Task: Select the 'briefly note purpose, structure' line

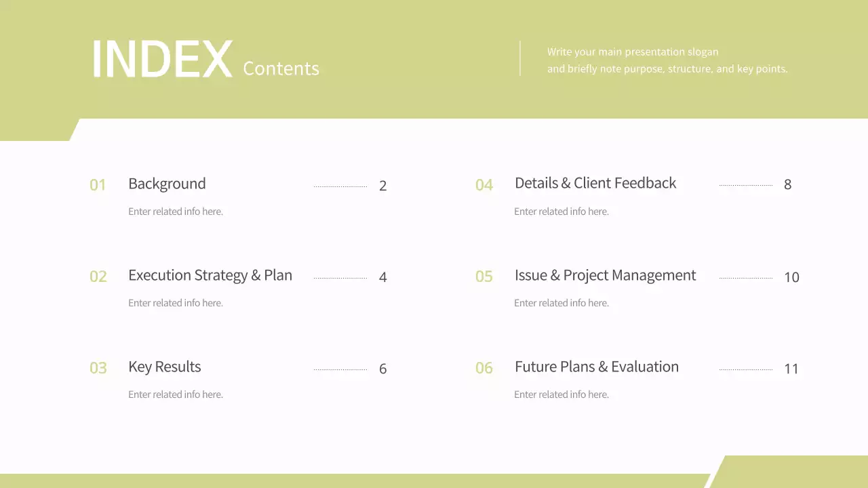Action: (x=667, y=68)
